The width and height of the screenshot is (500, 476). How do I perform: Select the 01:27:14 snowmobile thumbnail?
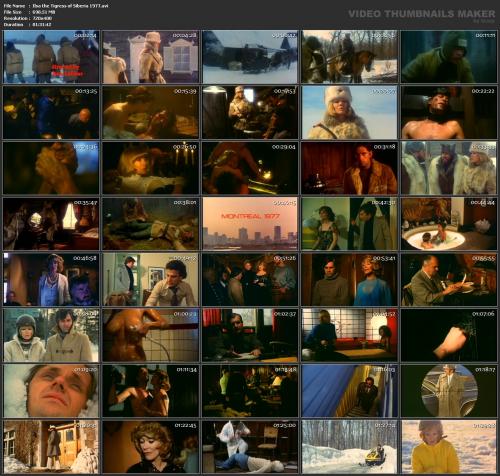pyautogui.click(x=349, y=447)
